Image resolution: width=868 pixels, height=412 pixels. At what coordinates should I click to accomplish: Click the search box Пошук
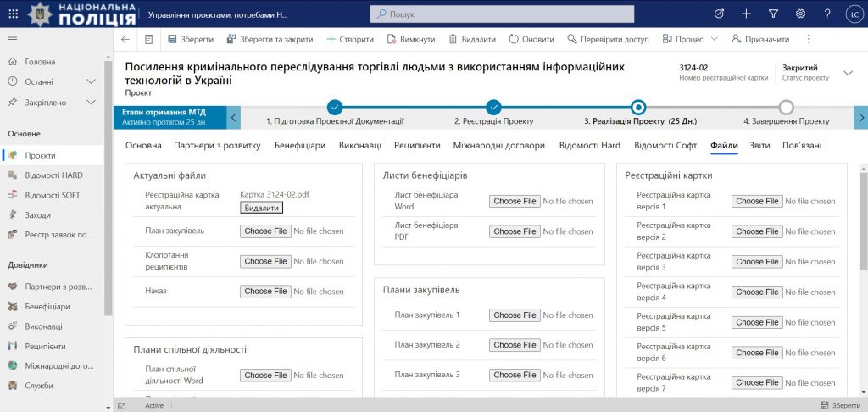[x=502, y=14]
